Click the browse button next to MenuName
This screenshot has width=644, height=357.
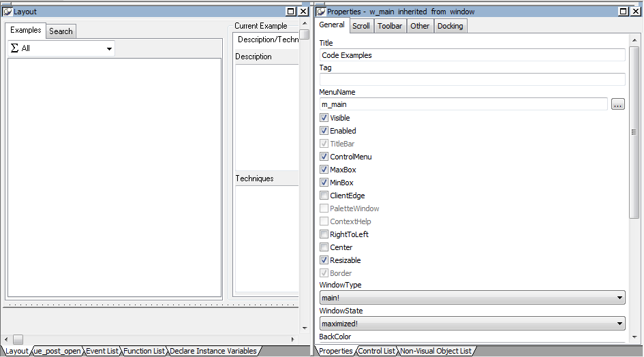pyautogui.click(x=617, y=104)
